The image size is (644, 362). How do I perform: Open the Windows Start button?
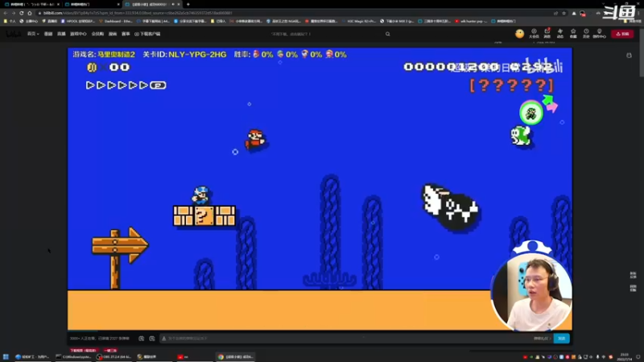point(6,356)
